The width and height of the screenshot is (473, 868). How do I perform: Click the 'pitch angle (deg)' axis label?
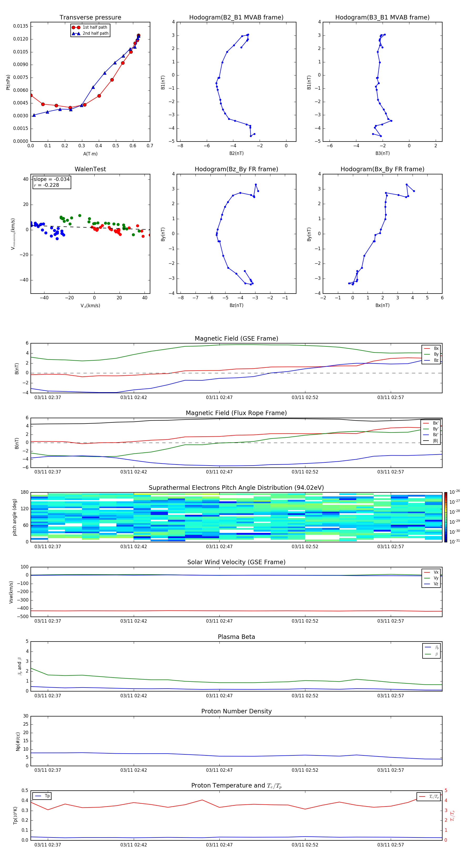pyautogui.click(x=14, y=517)
